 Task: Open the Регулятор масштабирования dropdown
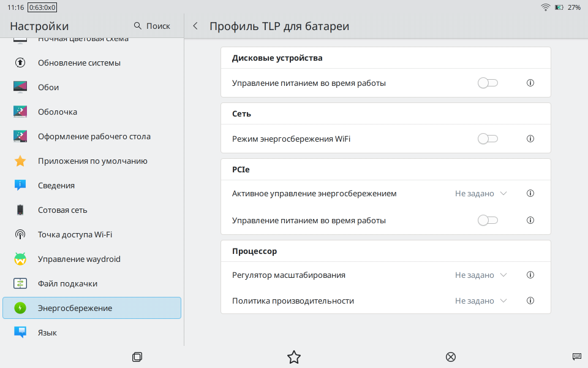pyautogui.click(x=481, y=275)
